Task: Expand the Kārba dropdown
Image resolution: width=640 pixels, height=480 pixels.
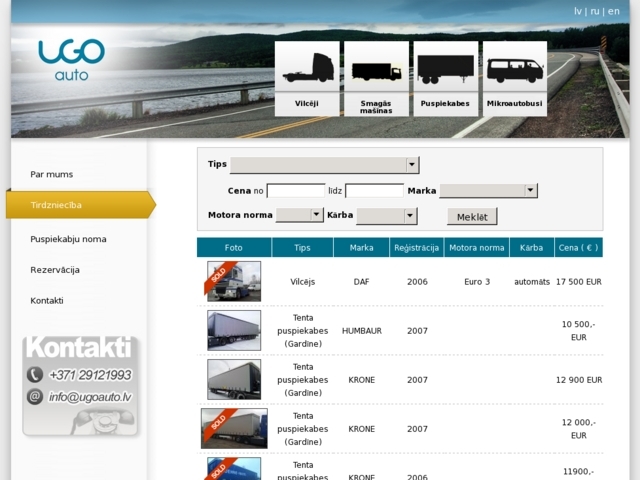Action: point(387,216)
